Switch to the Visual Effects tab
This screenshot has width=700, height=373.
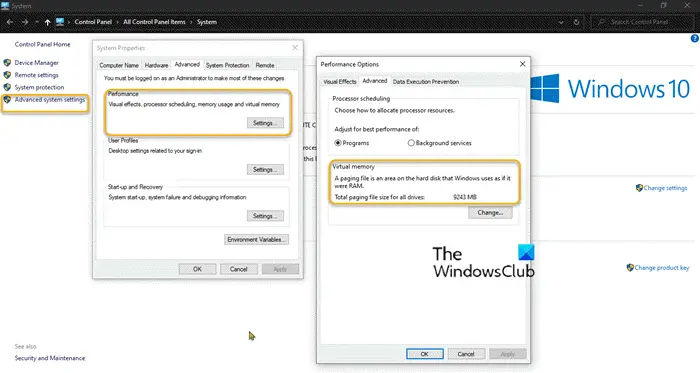tap(340, 82)
